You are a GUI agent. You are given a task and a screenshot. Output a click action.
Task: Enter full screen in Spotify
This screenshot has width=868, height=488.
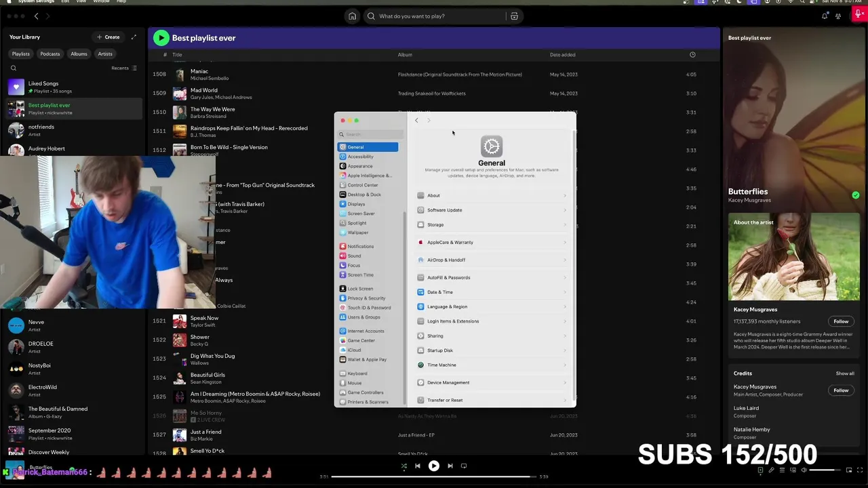click(860, 470)
